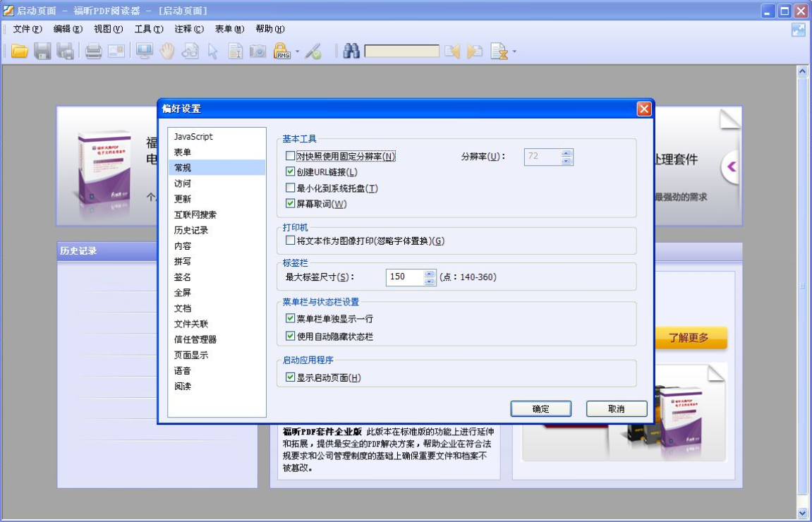Click the 确定 button
The width and height of the screenshot is (812, 522).
541,408
